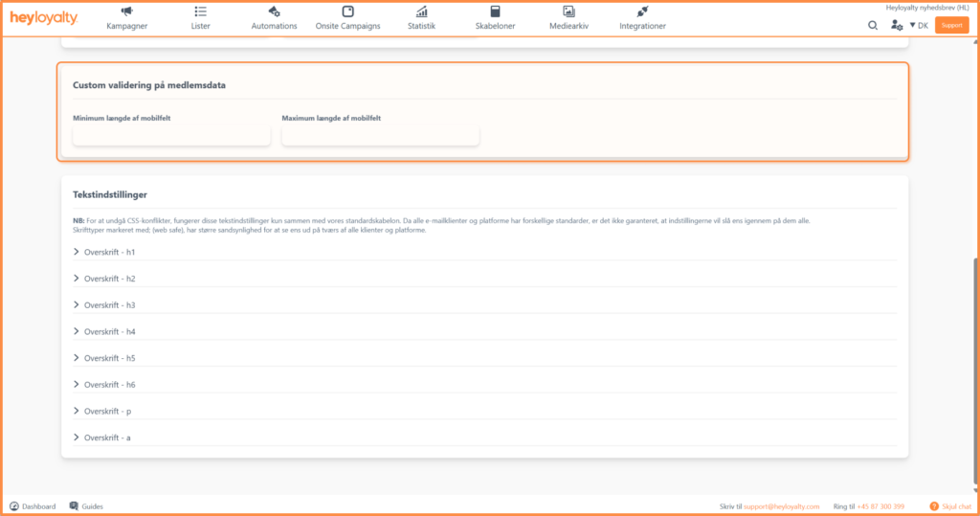Image resolution: width=980 pixels, height=516 pixels.
Task: Open the Mediearkiv image icon
Action: pos(568,11)
